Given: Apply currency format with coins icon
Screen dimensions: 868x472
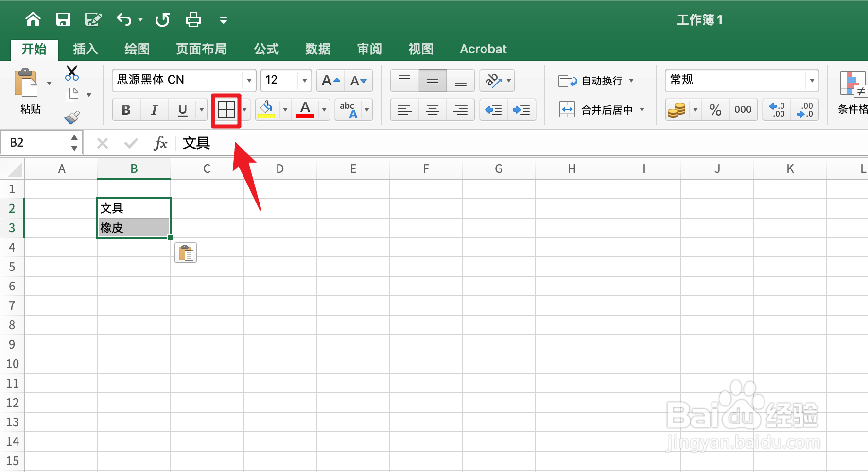Looking at the screenshot, I should tap(677, 110).
